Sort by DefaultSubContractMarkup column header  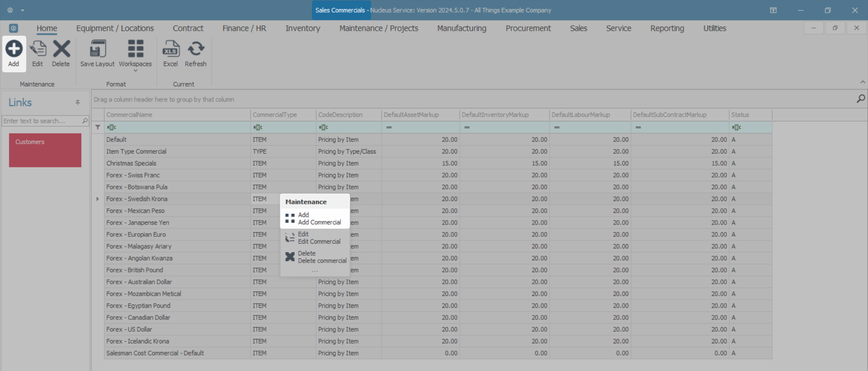tap(680, 115)
